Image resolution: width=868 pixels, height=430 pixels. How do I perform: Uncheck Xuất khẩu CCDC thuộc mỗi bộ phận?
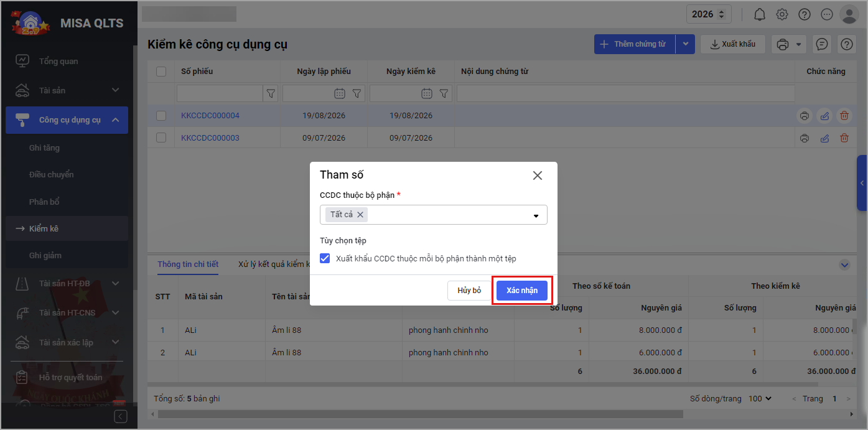click(x=325, y=258)
